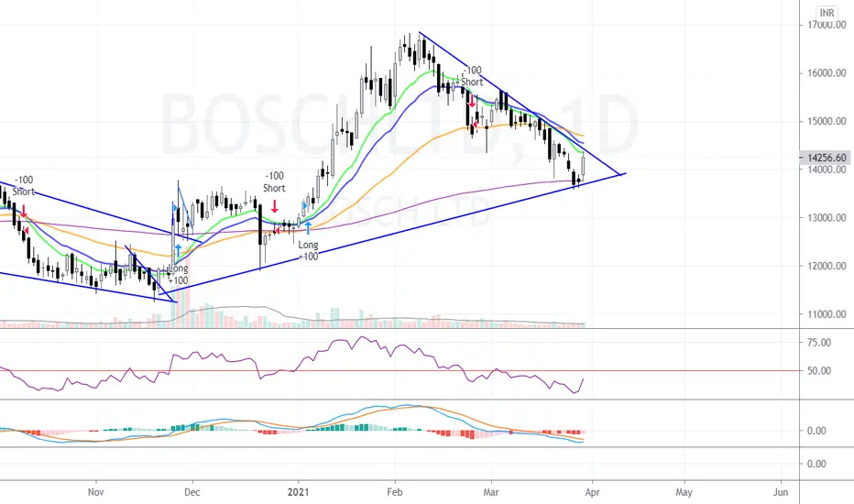Click the 16000.00 price axis label
The height and width of the screenshot is (504, 854).
point(827,73)
